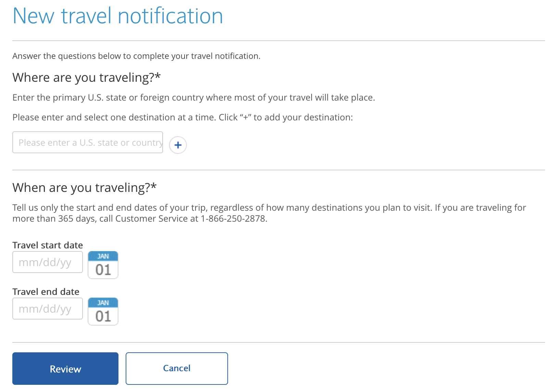This screenshot has height=392, width=554.
Task: Cancel the travel notification form
Action: click(x=177, y=368)
